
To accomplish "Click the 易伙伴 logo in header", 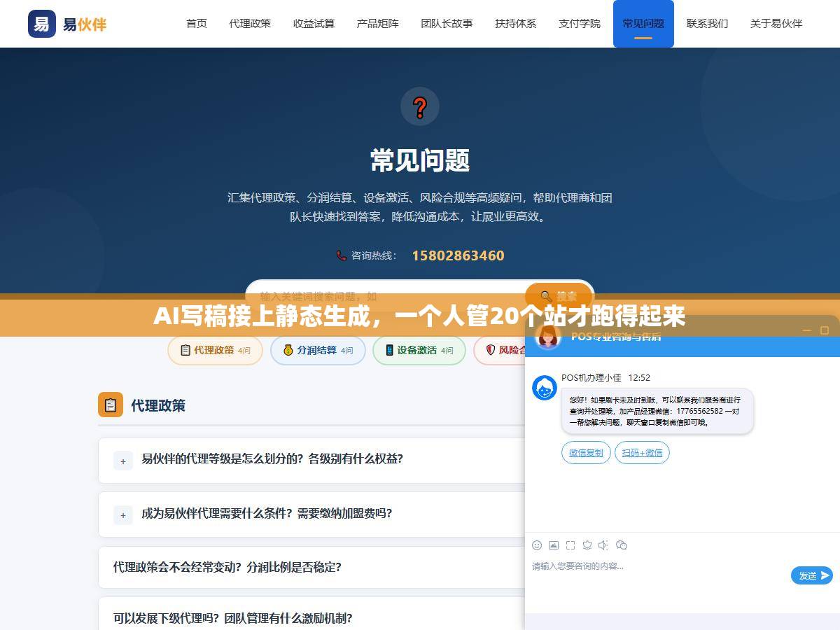I will pos(68,24).
